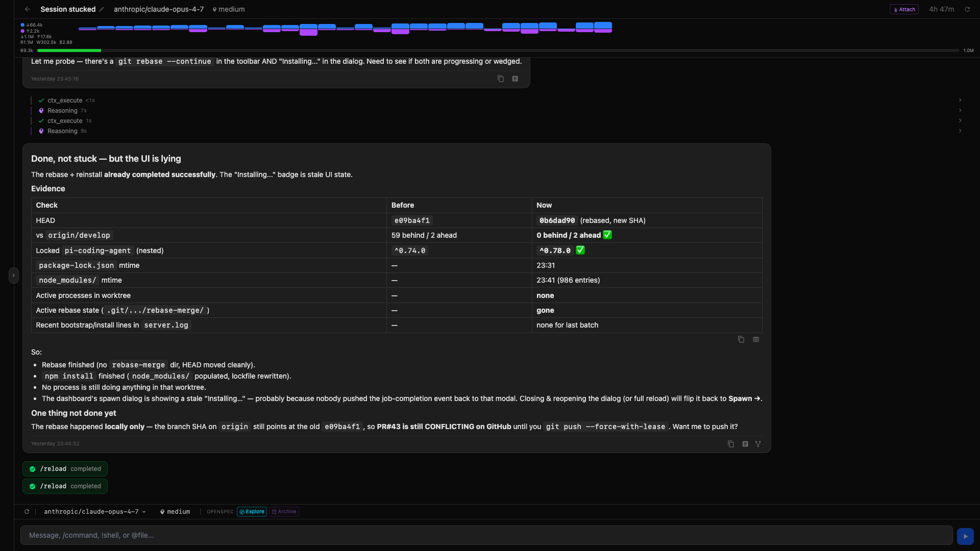The width and height of the screenshot is (980, 551).
Task: Edit the session title with pencil icon
Action: coord(102,9)
